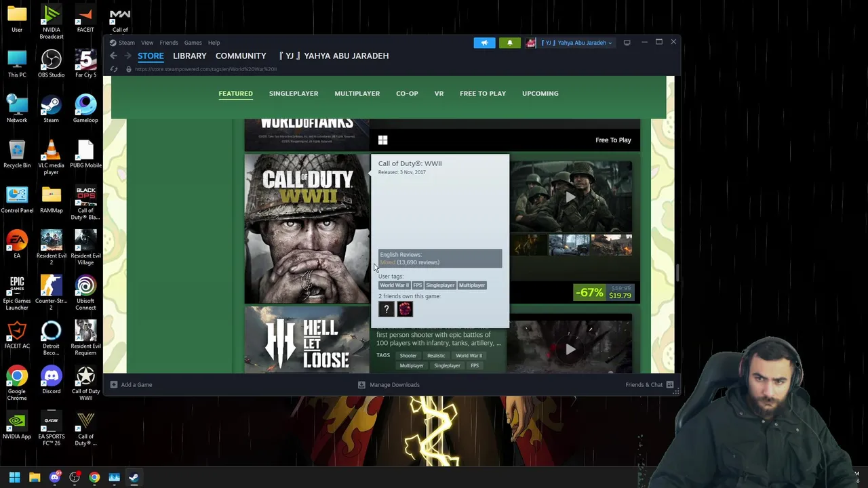Open Far Cry 5 desktop shortcut
This screenshot has width=868, height=488.
coord(85,64)
